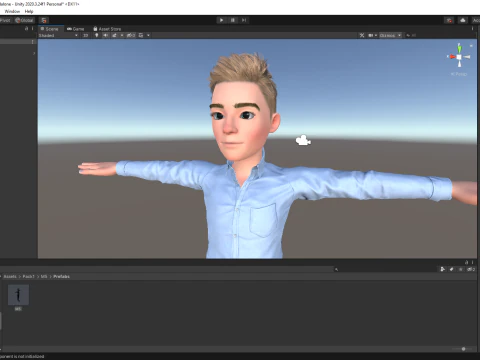This screenshot has height=360, width=480.
Task: Select the camera gizmo in the scene
Action: point(303,140)
